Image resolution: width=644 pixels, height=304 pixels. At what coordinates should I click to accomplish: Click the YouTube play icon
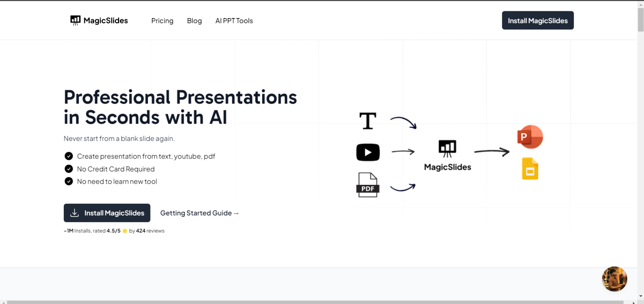(x=368, y=152)
